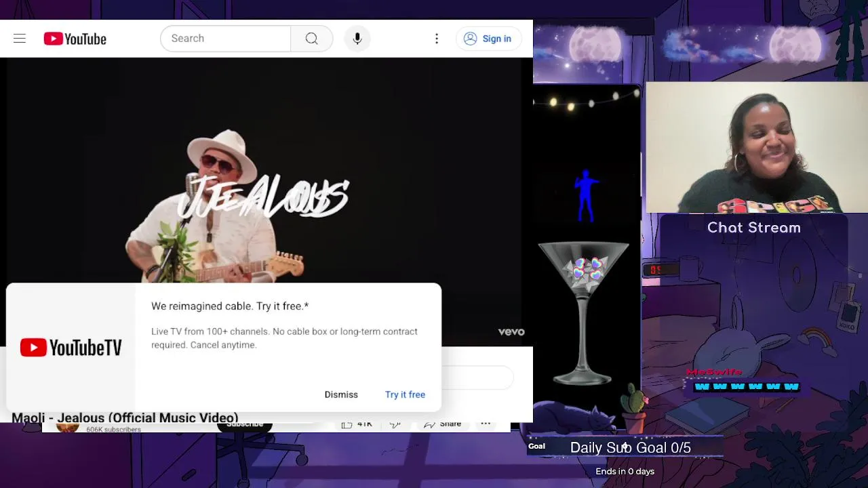Open more actions ellipsis under the video
This screenshot has width=868, height=488.
pyautogui.click(x=486, y=424)
